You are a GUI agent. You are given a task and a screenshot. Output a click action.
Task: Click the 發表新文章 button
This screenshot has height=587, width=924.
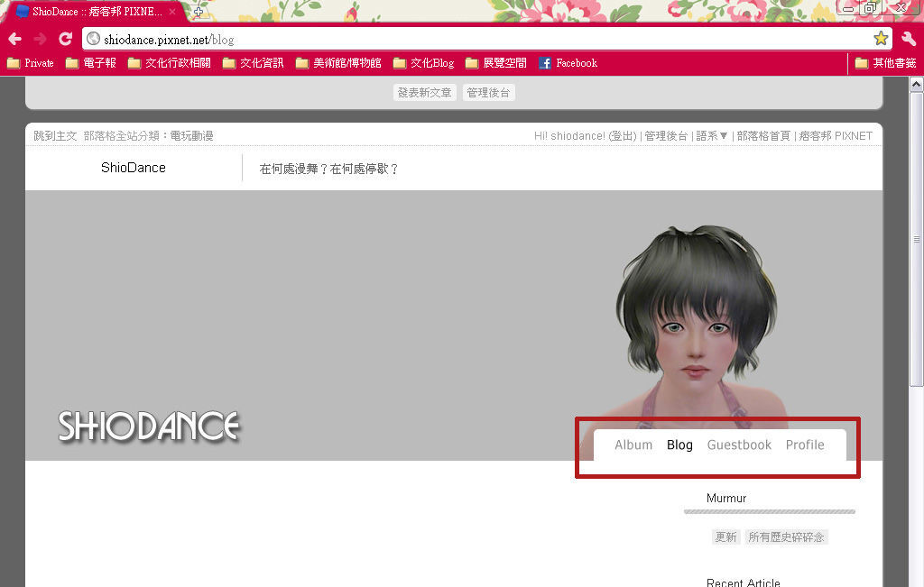pyautogui.click(x=424, y=93)
